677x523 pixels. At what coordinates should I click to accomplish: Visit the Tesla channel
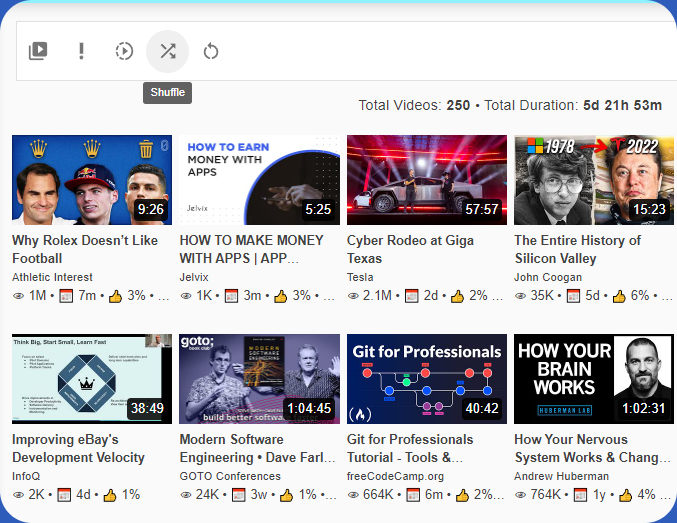tap(360, 277)
